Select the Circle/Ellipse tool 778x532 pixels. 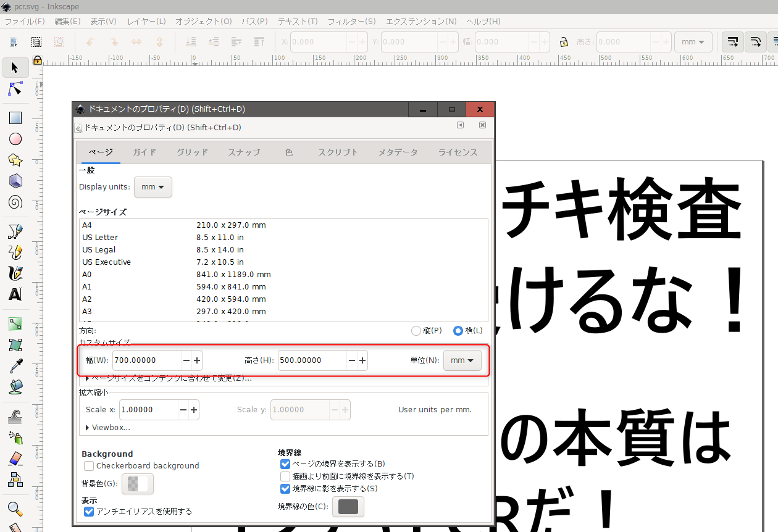click(x=15, y=139)
